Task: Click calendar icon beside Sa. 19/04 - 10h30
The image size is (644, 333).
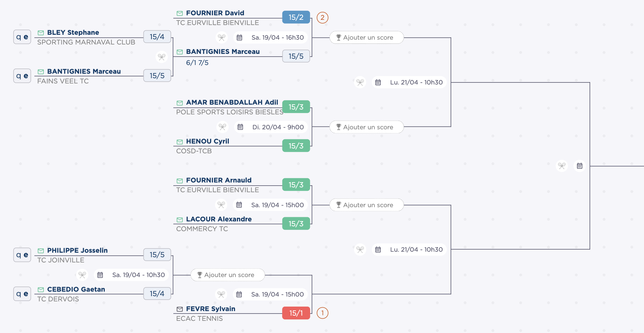Action: tap(100, 275)
